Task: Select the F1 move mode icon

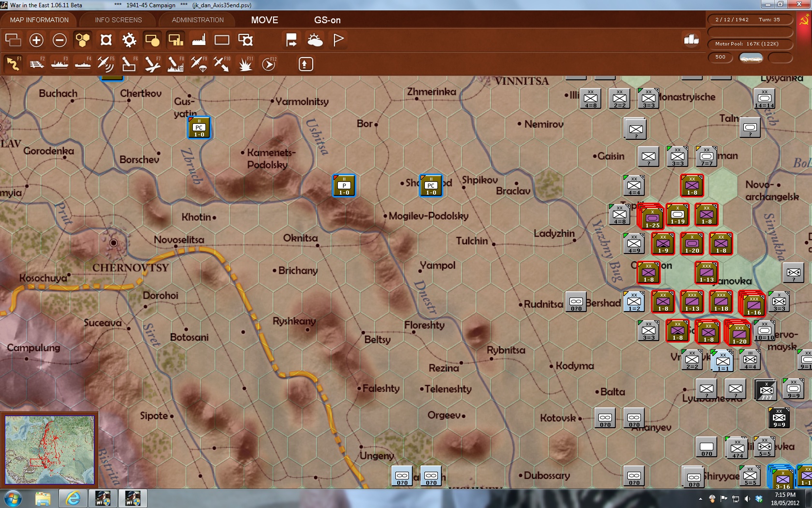Action: (13, 64)
